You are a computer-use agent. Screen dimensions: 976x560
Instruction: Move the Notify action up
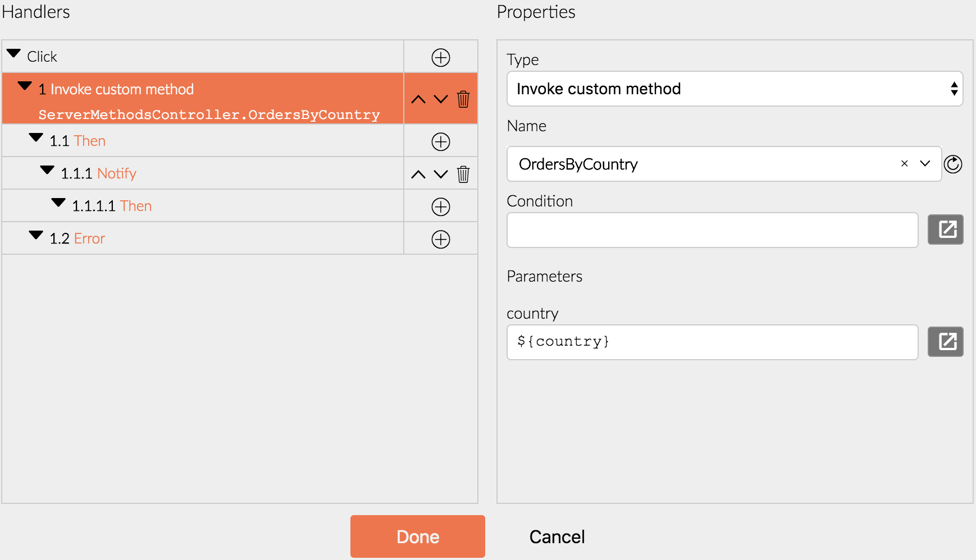click(418, 175)
